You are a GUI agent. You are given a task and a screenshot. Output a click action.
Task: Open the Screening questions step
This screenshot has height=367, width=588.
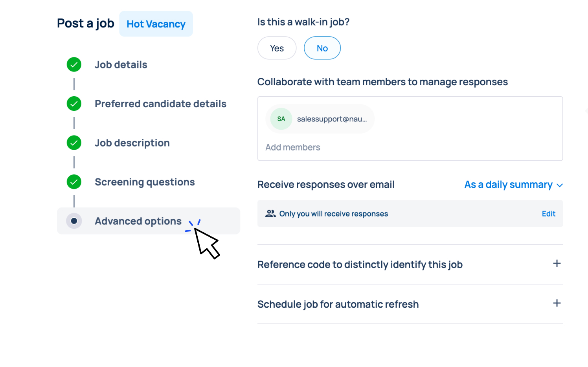coord(145,182)
